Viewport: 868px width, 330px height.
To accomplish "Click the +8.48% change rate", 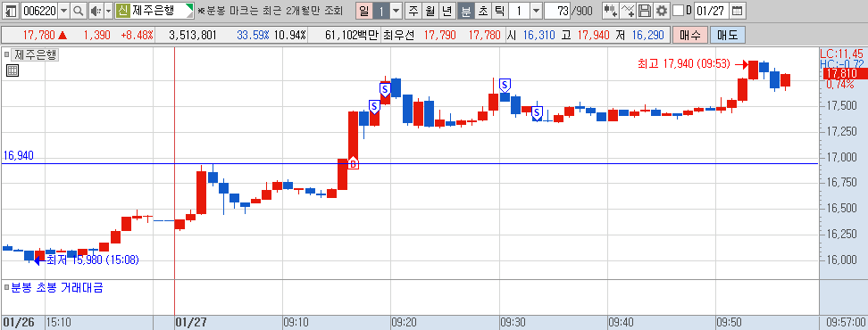I will pos(138,36).
